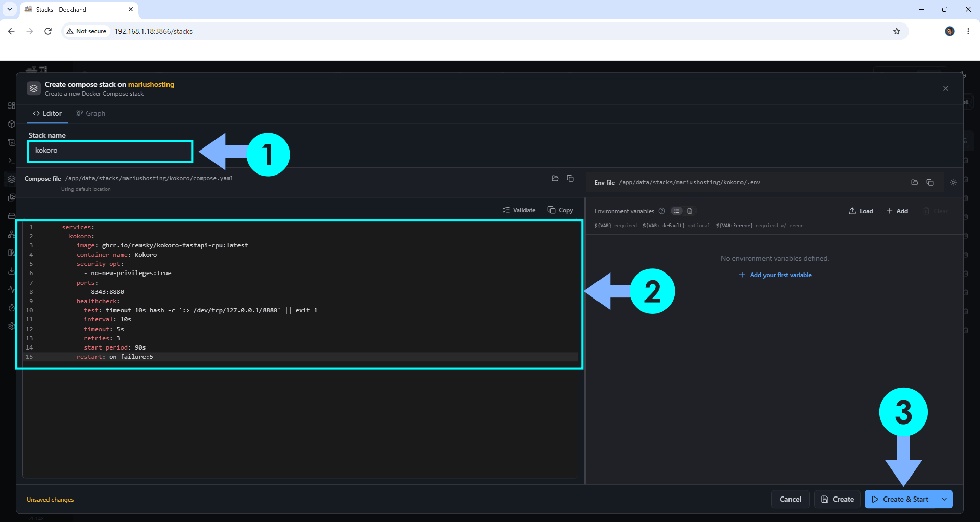The width and height of the screenshot is (980, 522).
Task: Focus the Stack name input field
Action: coord(110,151)
